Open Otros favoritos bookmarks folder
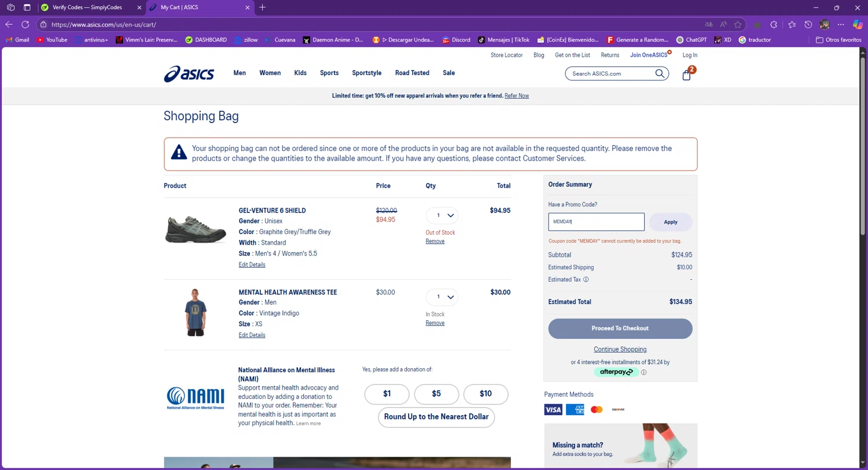Image resolution: width=868 pixels, height=470 pixels. point(838,40)
